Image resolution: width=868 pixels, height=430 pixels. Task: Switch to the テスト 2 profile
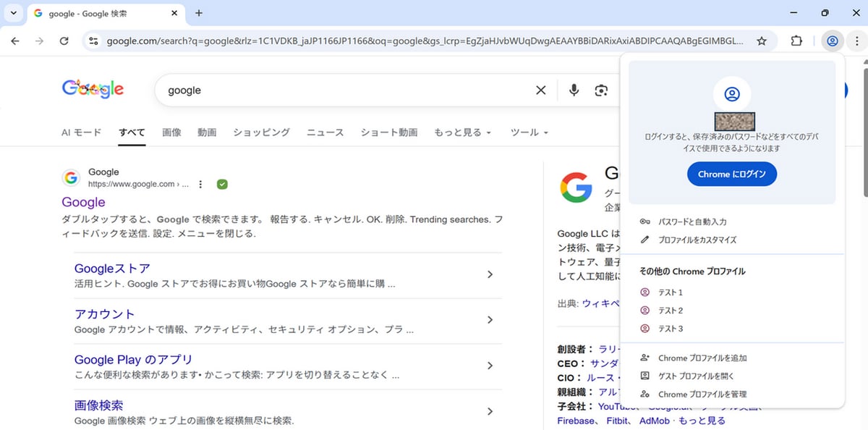[670, 311]
